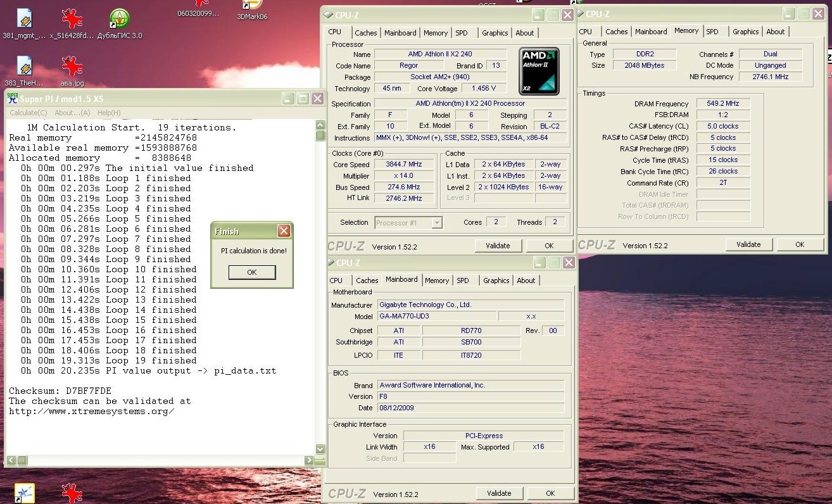Select CPU tab in Memory CPU-Z window
832x504 pixels.
coord(586,32)
